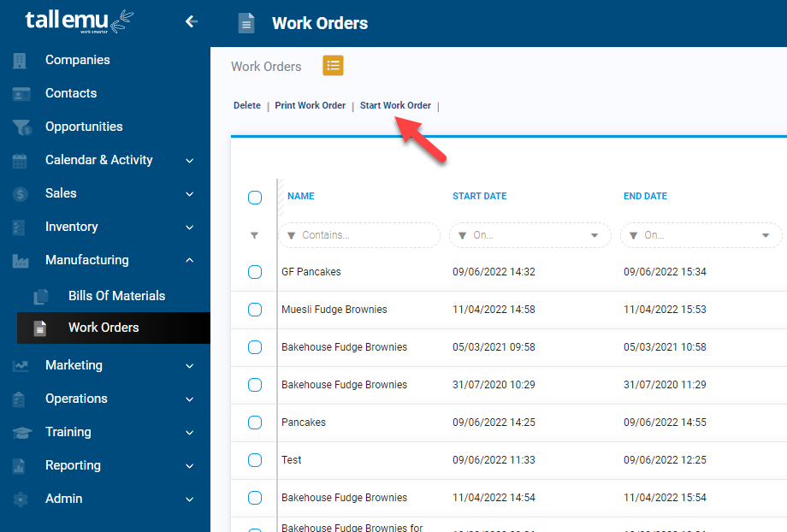Click the Bills Of Materials copy icon

[x=41, y=297]
